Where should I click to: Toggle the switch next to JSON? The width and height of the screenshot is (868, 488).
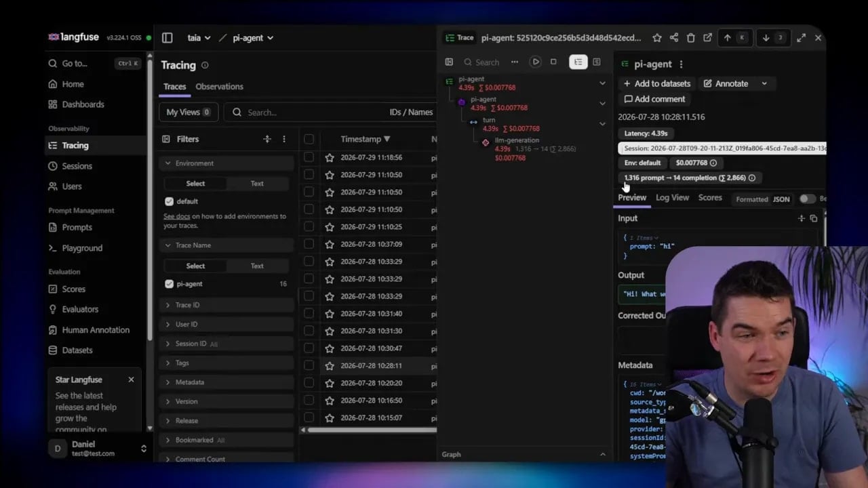(807, 199)
